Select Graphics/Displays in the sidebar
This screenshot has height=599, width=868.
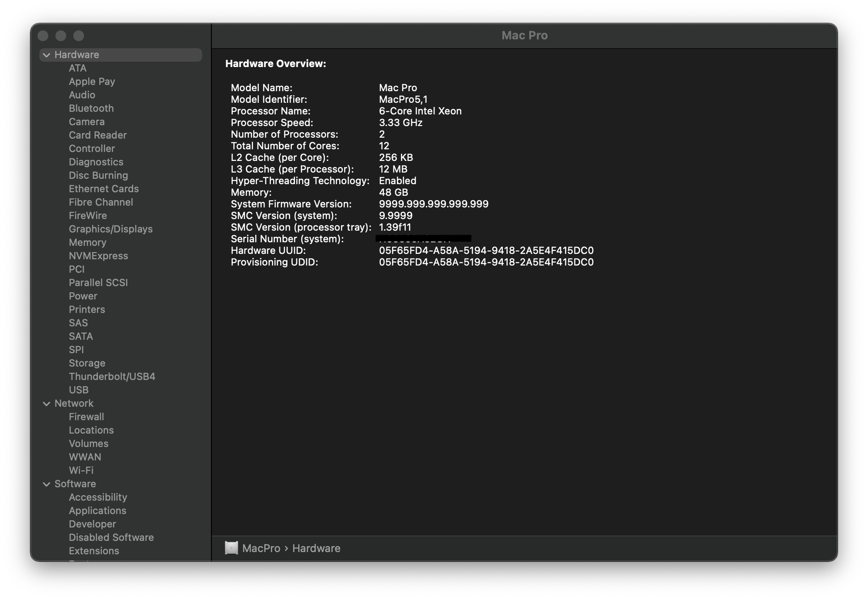(x=110, y=229)
